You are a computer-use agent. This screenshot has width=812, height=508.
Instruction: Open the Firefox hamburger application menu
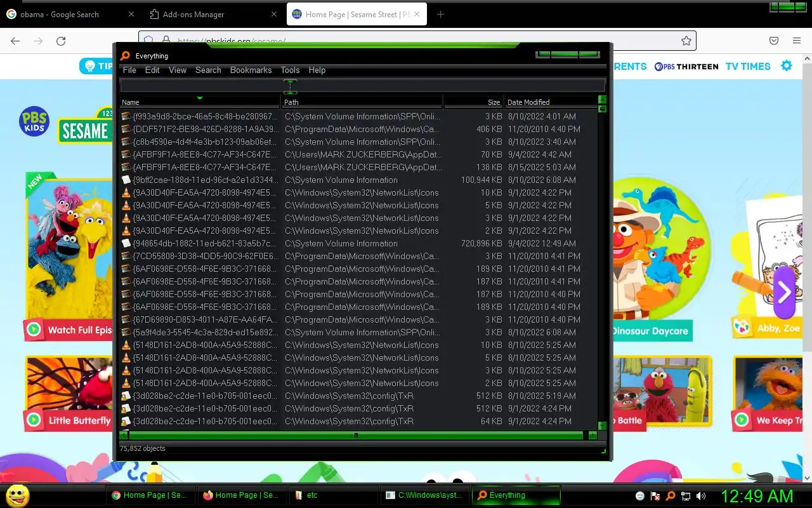(x=797, y=41)
